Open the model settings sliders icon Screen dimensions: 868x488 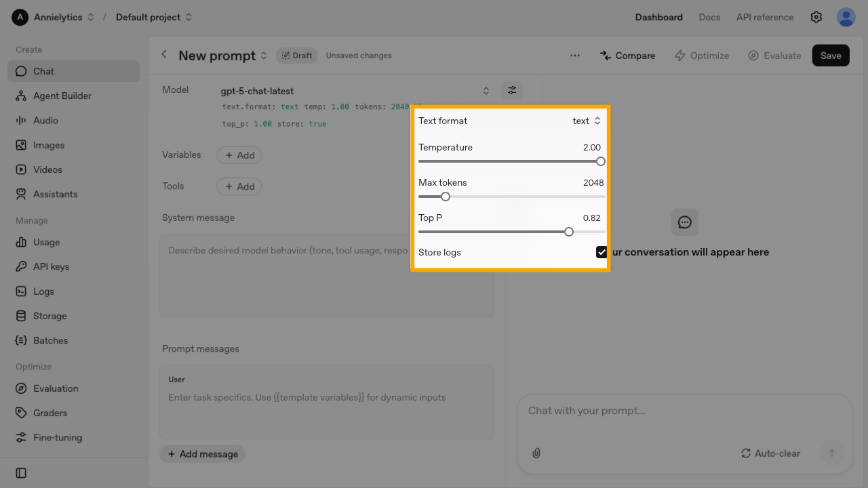coord(512,90)
